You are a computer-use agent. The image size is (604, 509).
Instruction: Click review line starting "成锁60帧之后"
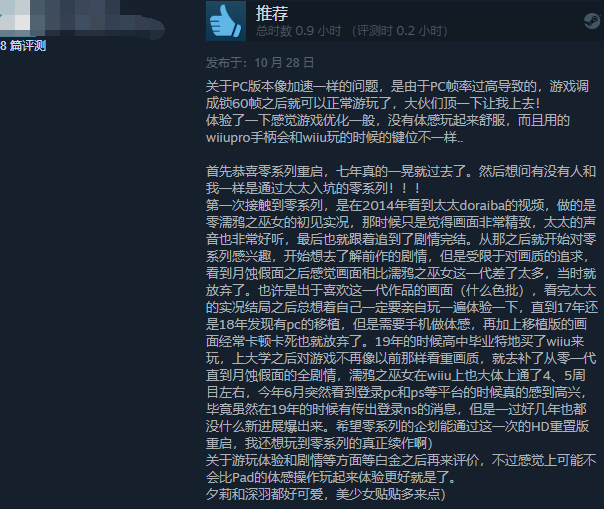point(373,103)
